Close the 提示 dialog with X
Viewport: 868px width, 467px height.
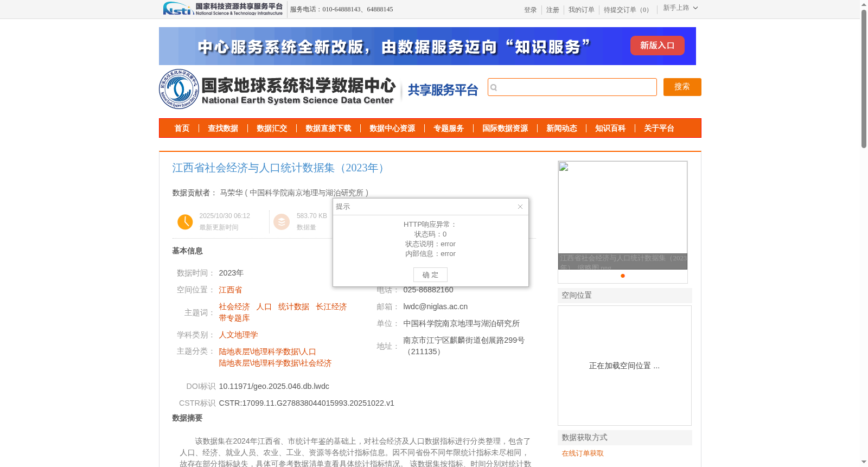pyautogui.click(x=520, y=207)
